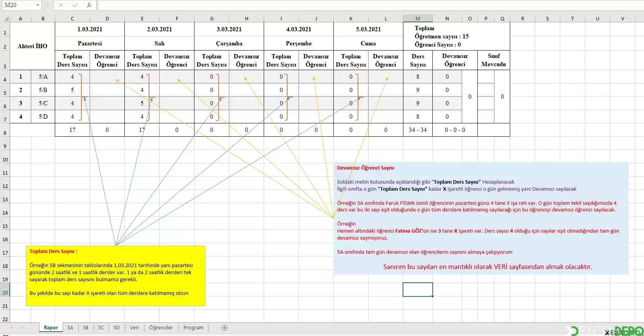644x336 pixels.
Task: Select column M header
Action: pyautogui.click(x=418, y=18)
